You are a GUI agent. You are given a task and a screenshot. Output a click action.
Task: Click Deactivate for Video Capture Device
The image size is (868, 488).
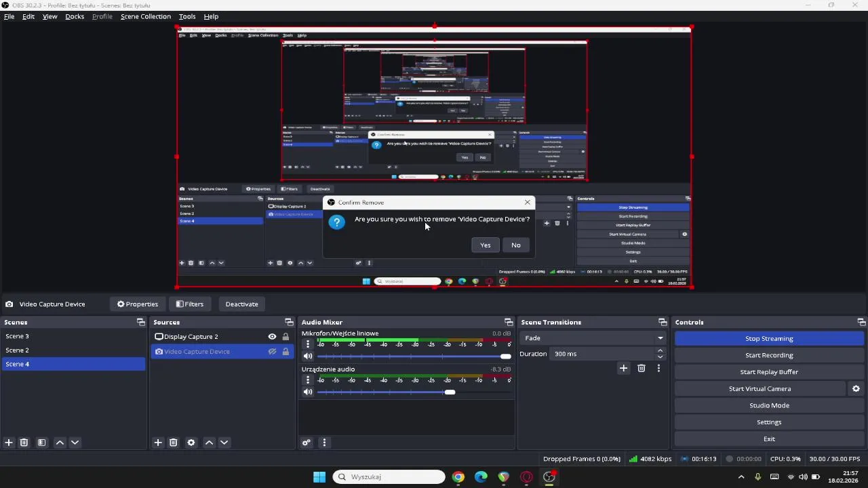pos(241,304)
